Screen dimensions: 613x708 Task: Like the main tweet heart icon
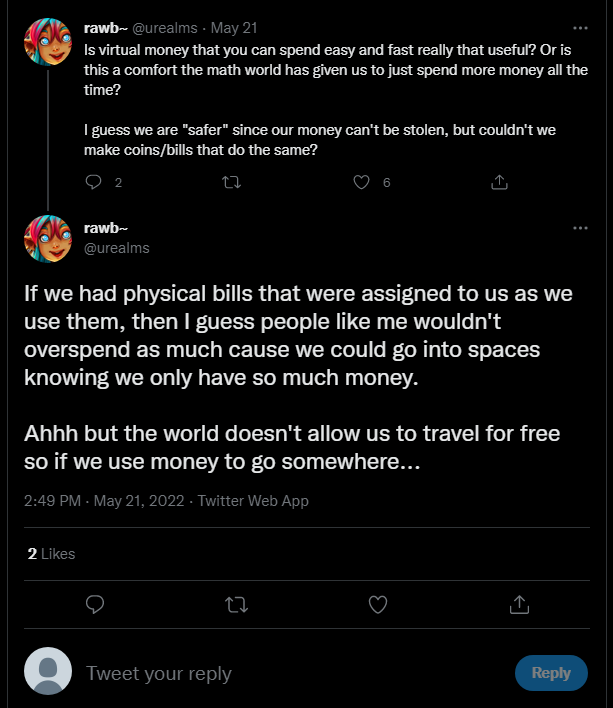coord(378,605)
